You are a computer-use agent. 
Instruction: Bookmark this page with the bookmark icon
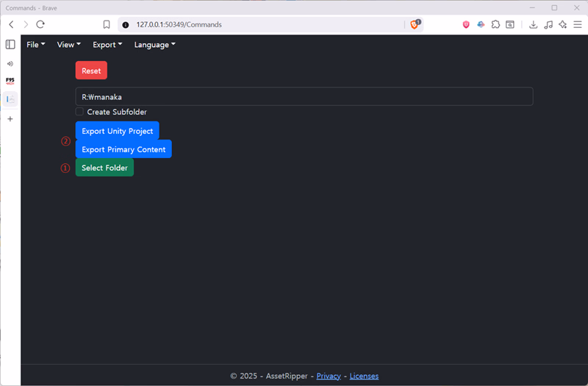click(x=107, y=24)
